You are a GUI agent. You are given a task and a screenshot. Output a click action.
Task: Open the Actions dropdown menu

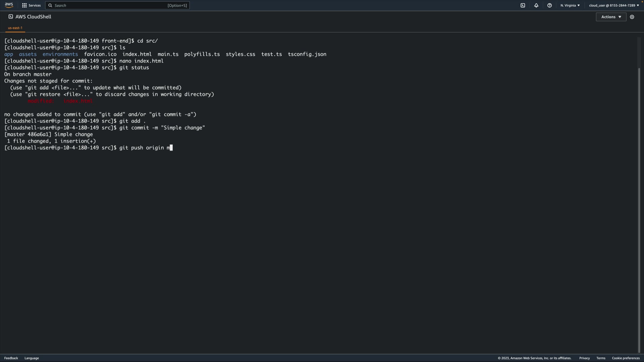(611, 17)
